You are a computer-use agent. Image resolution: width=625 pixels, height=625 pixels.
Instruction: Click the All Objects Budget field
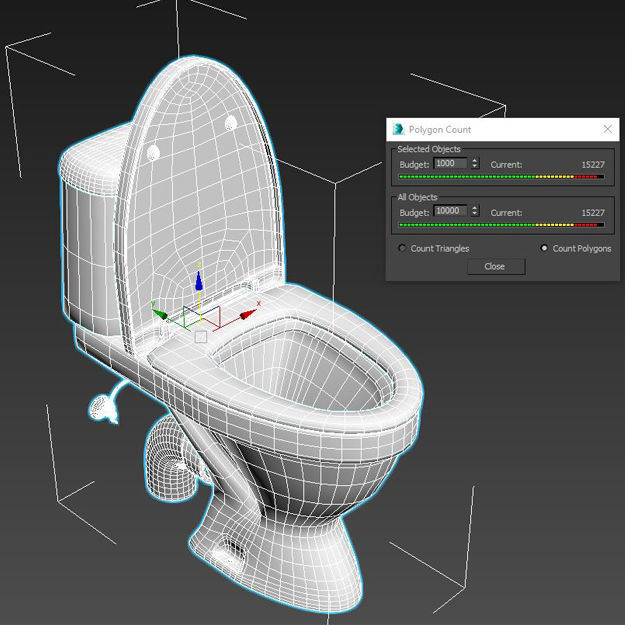tap(450, 211)
